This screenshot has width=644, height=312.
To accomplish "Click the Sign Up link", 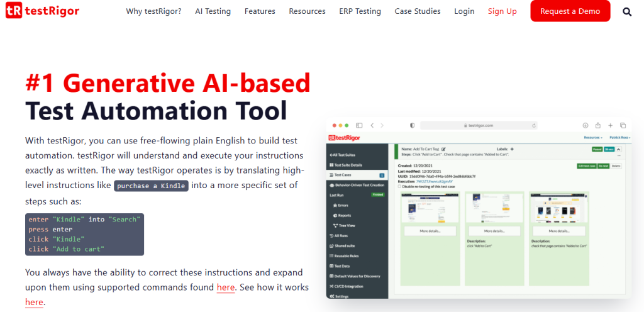I will (x=502, y=11).
